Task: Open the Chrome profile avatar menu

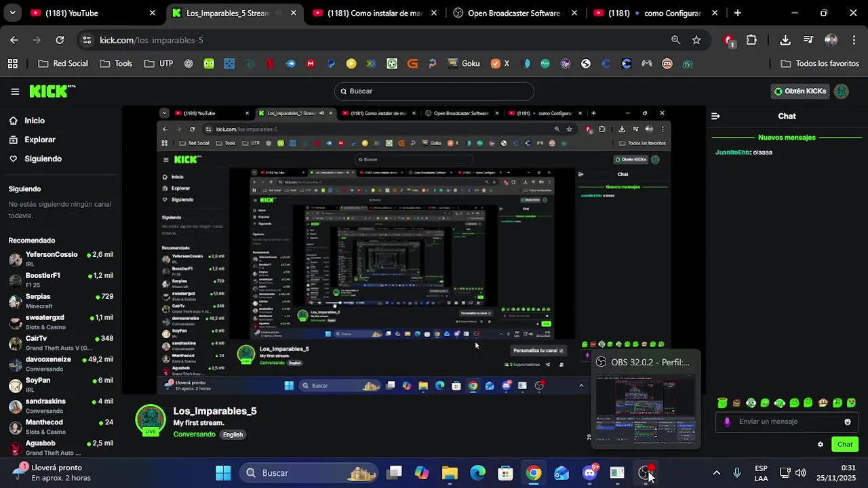Action: pyautogui.click(x=831, y=40)
